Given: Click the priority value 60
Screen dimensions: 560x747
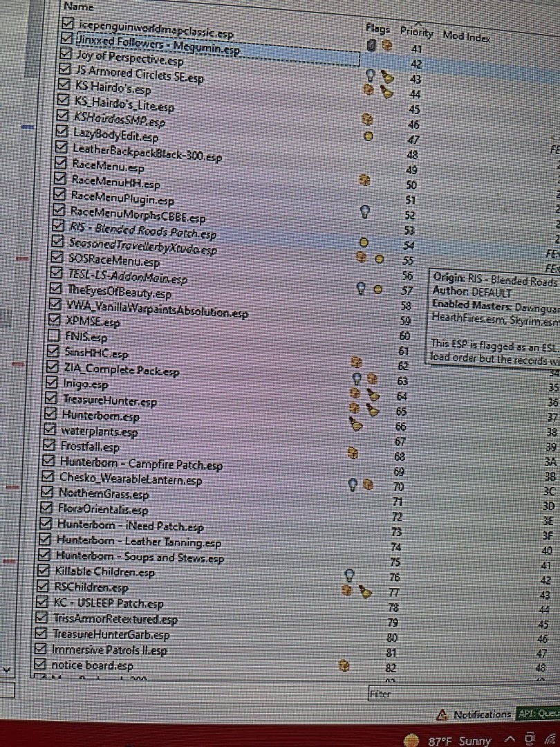Looking at the screenshot, I should [x=404, y=336].
